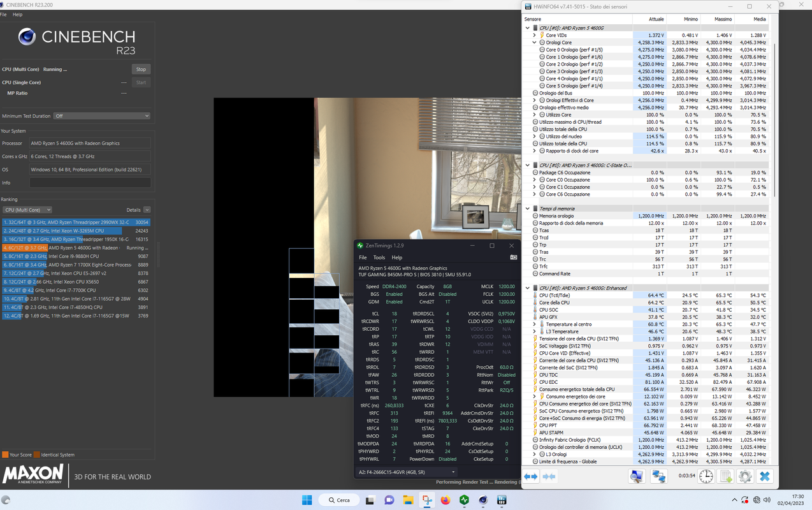Open network status tray icon
Viewport: 812px width, 510px height.
point(757,500)
